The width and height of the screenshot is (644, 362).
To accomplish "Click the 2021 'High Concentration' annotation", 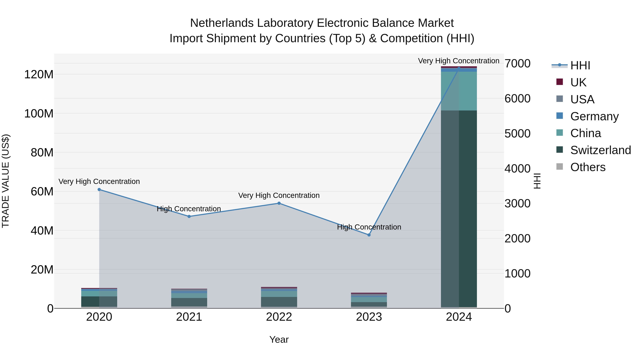I will [x=189, y=209].
